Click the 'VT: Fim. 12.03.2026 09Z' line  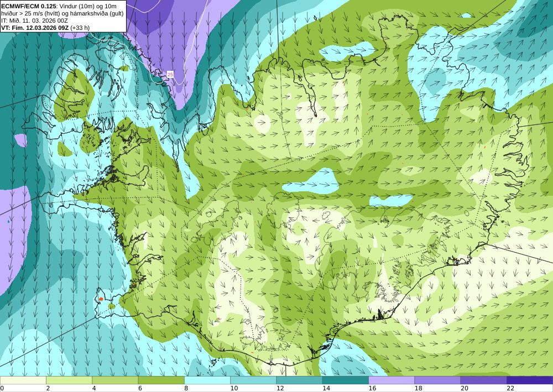pos(35,28)
